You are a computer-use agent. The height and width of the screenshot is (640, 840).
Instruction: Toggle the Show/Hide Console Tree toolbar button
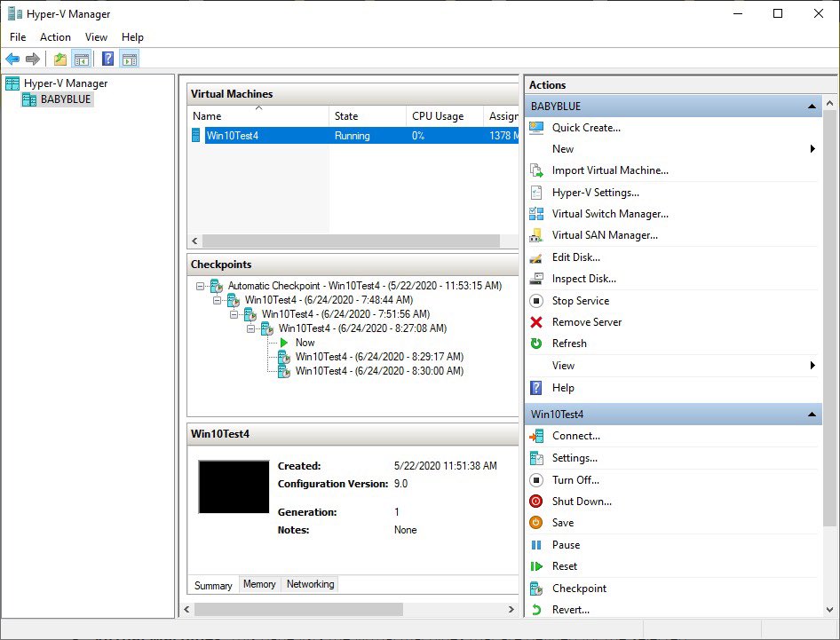pyautogui.click(x=82, y=59)
